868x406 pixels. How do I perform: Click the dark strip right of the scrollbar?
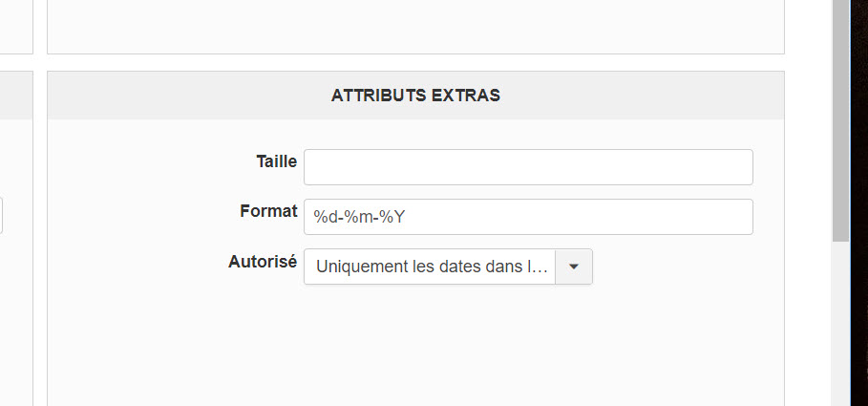859,203
